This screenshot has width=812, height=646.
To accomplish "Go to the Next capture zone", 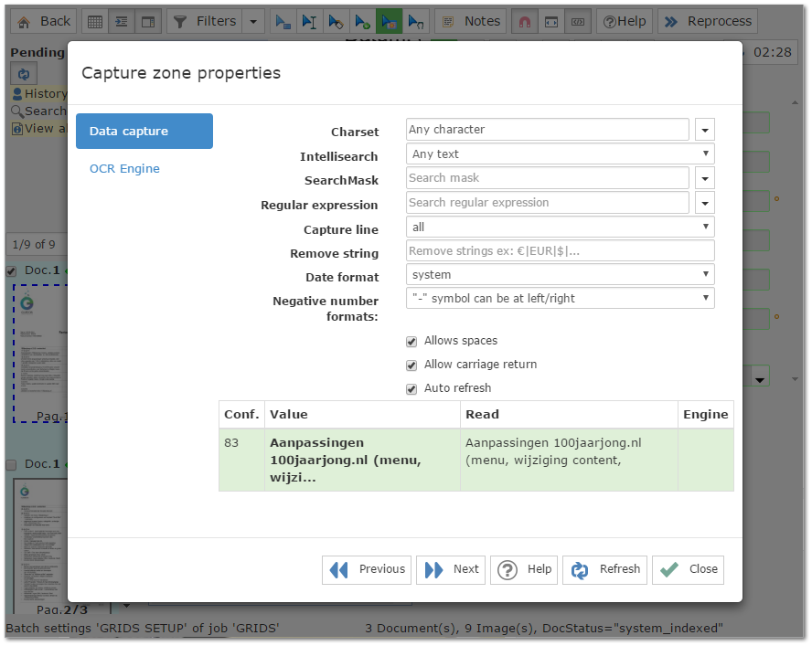I will [x=451, y=570].
